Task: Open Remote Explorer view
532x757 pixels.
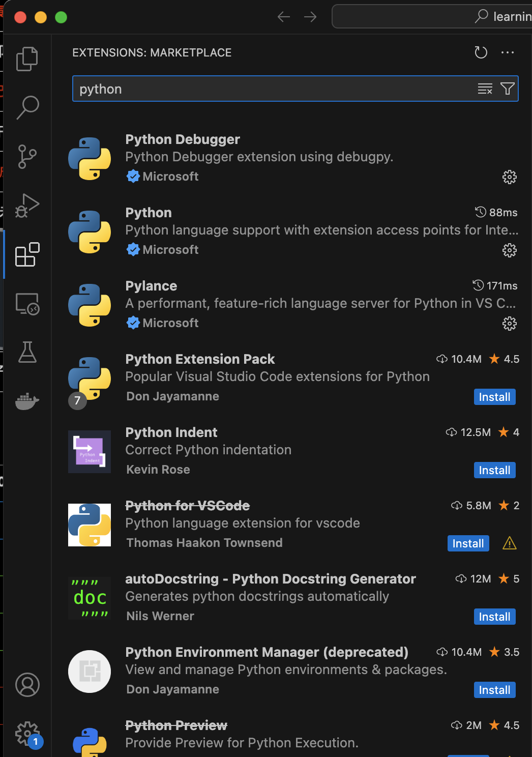Action: pos(27,304)
